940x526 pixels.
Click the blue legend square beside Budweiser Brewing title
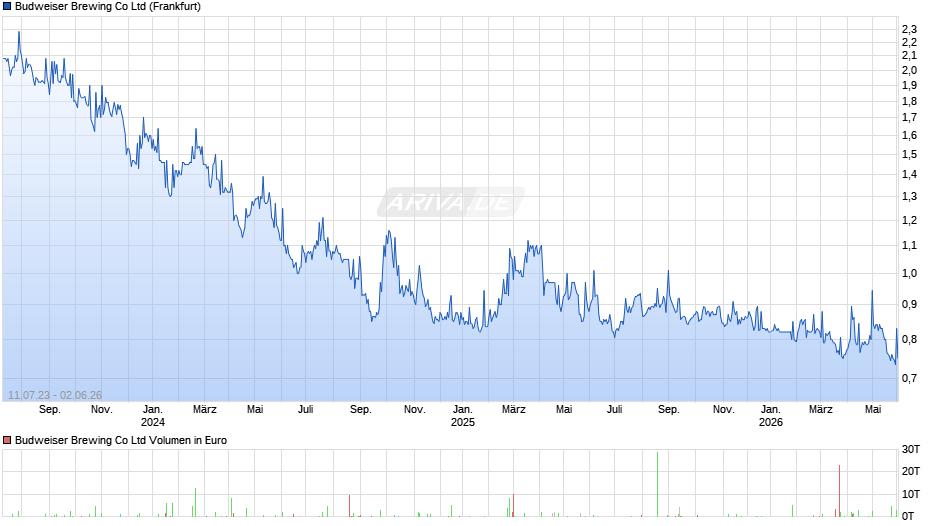(7, 7)
